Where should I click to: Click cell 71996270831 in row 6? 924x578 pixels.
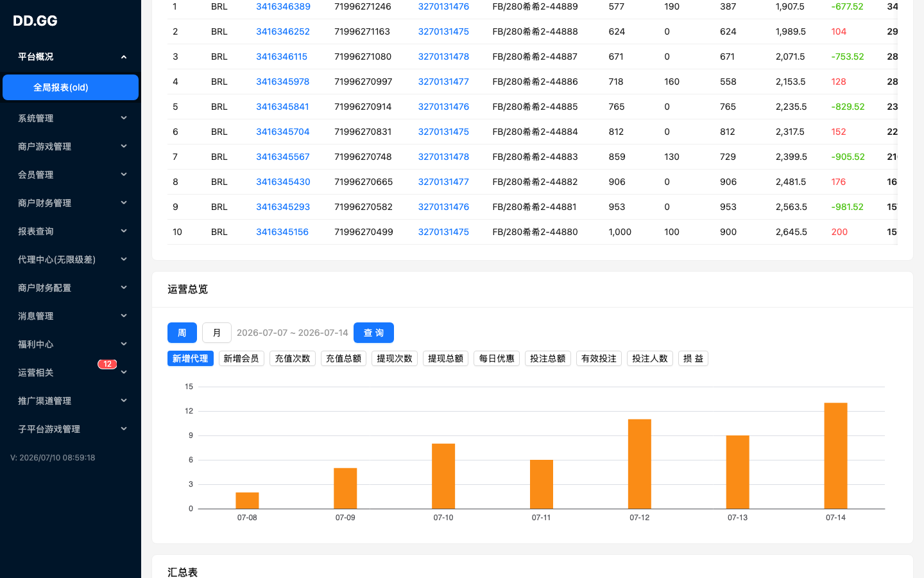(x=363, y=132)
